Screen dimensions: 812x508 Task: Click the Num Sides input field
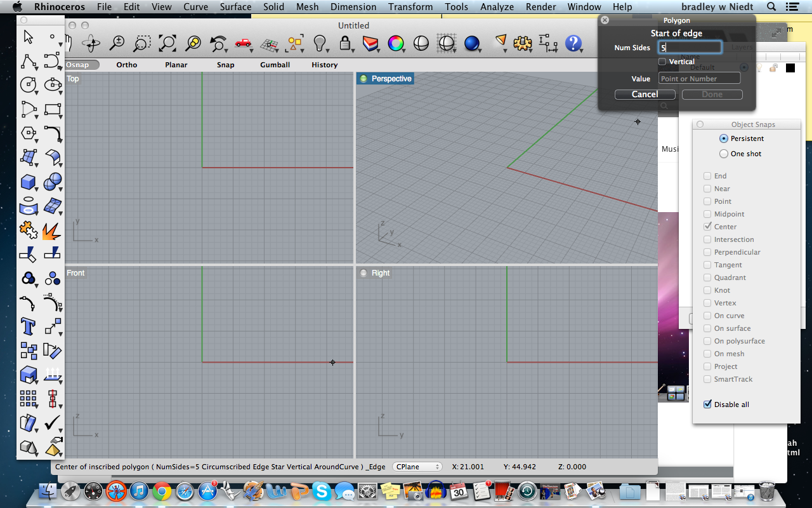click(690, 48)
